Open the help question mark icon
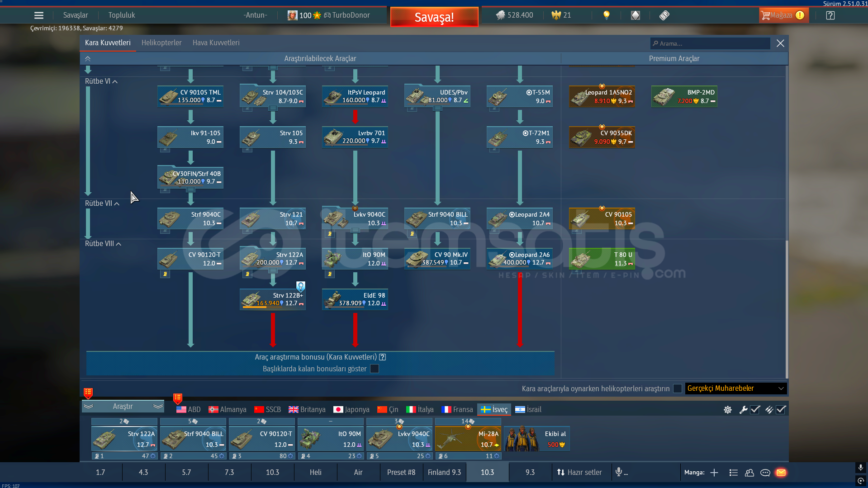 coord(830,15)
